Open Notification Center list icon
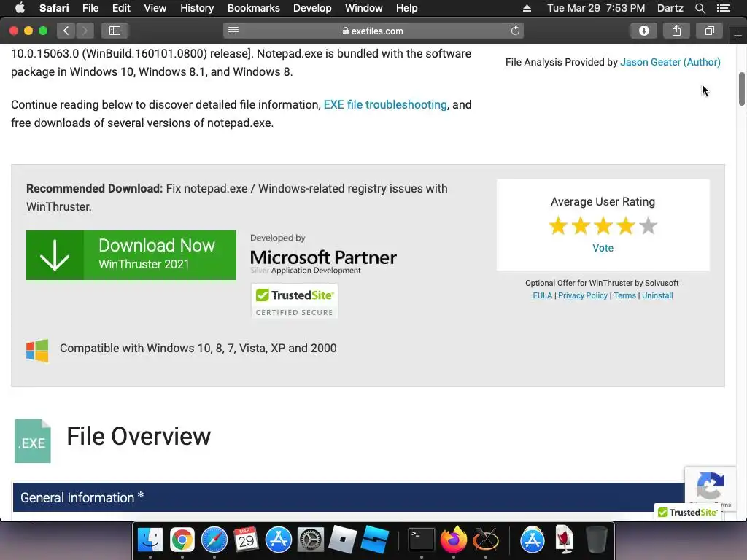The image size is (747, 560). point(724,8)
